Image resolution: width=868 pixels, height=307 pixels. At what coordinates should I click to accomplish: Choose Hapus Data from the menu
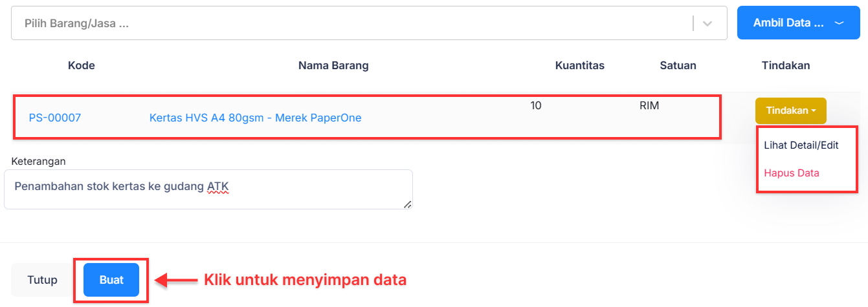tap(792, 173)
